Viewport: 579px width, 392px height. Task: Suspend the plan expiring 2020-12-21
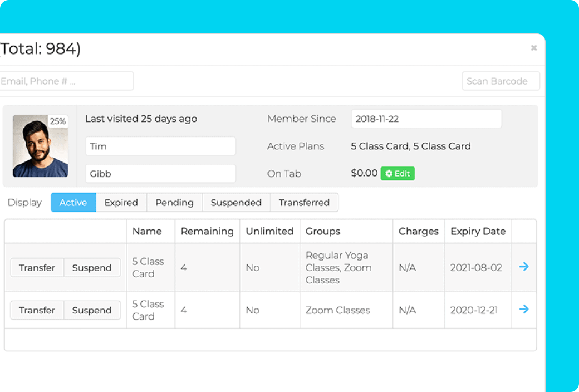point(92,310)
